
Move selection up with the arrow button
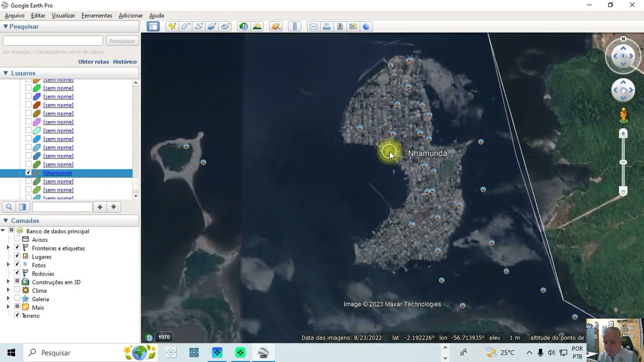(100, 207)
